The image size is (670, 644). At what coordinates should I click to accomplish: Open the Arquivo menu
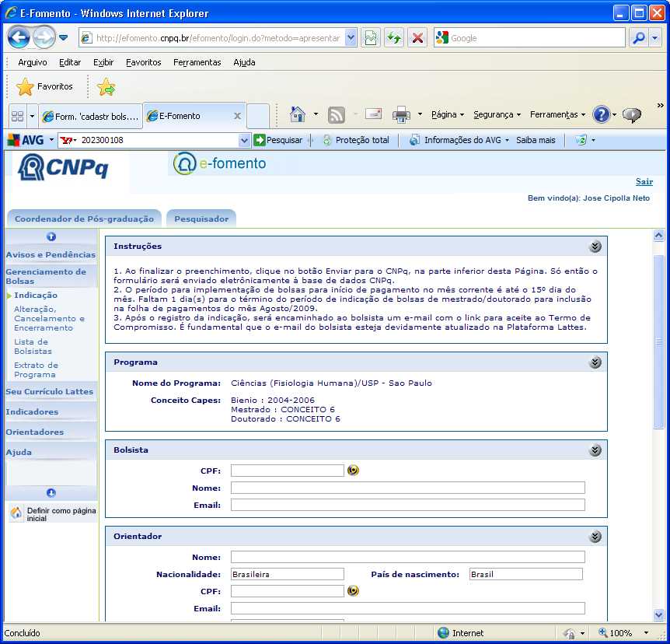33,62
